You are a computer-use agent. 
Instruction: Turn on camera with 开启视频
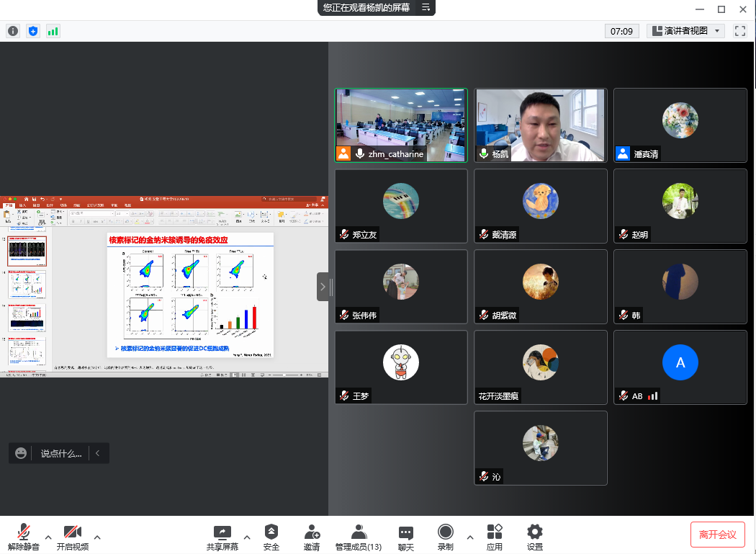tap(72, 537)
